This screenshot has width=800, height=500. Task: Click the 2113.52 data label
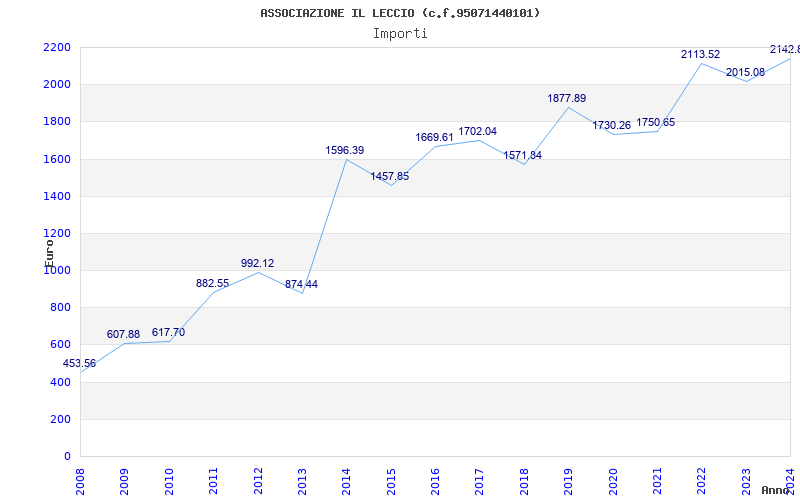(x=700, y=55)
